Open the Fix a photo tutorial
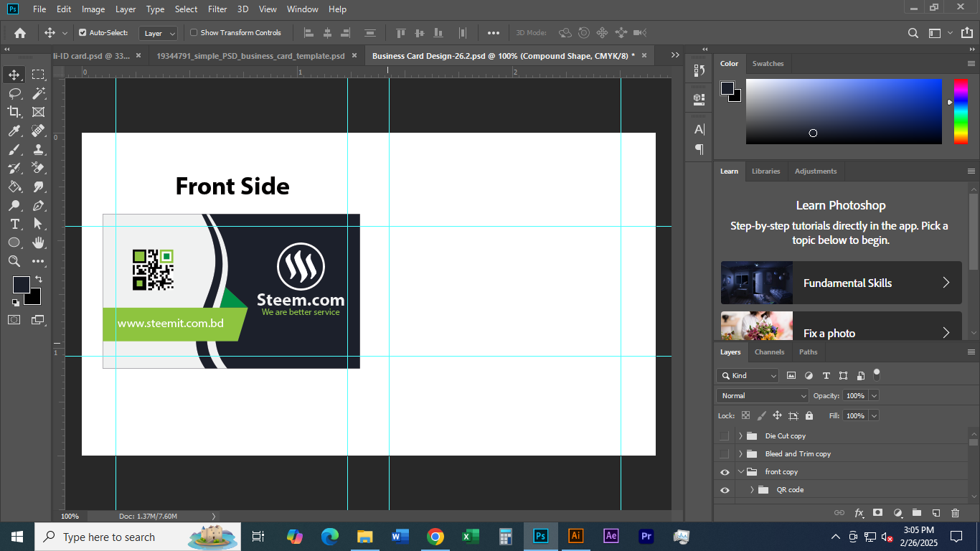Image resolution: width=980 pixels, height=551 pixels. pos(842,326)
